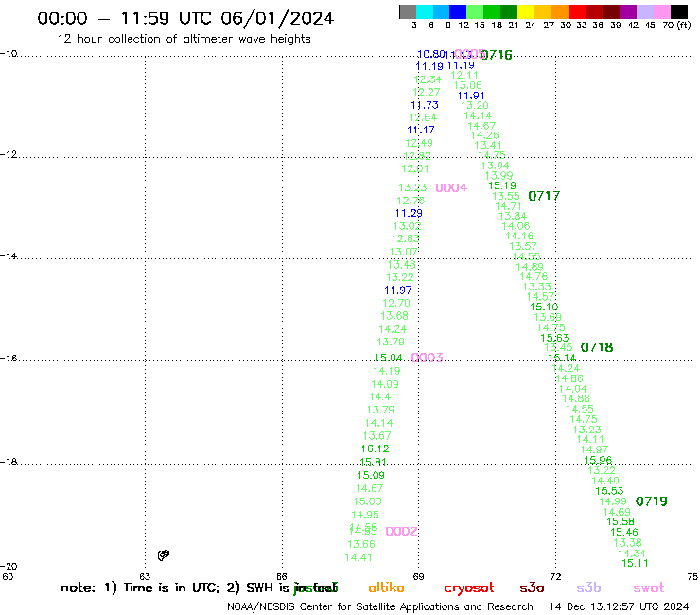This screenshot has height=615, width=700.
Task: Click the wave height value 15.46
Action: pos(624,532)
